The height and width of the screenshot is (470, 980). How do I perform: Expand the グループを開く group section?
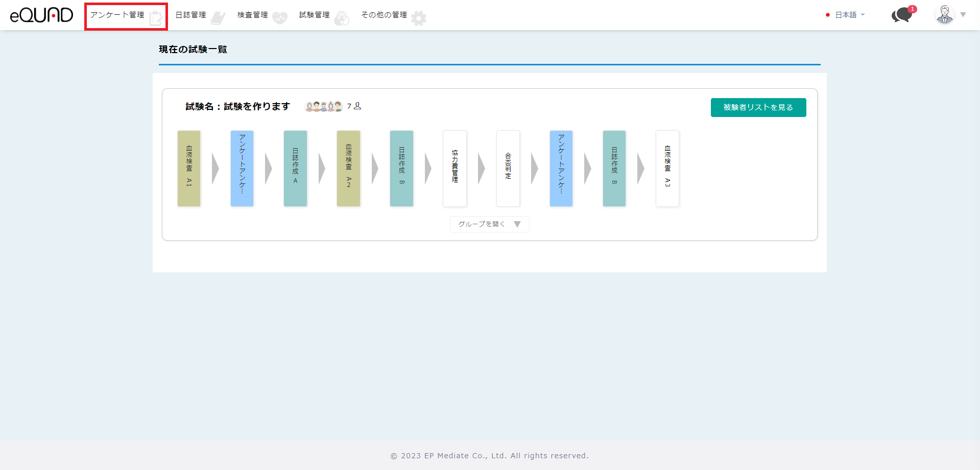point(489,224)
